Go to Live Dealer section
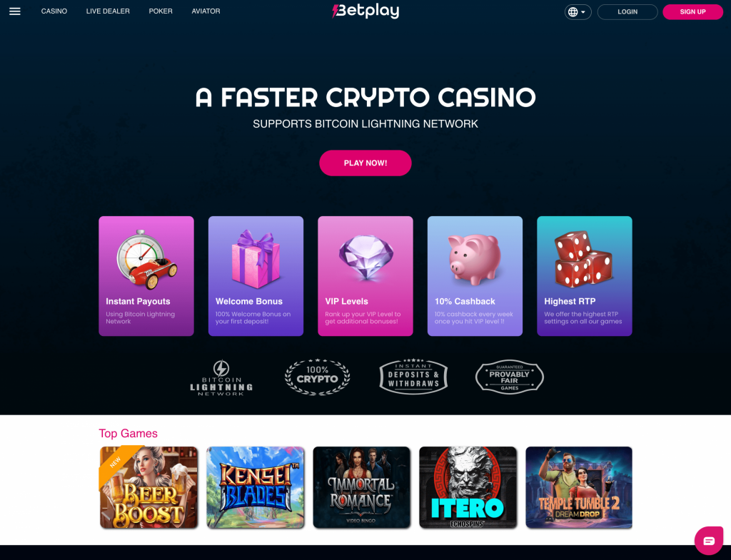Screen dimensions: 731x560 pyautogui.click(x=108, y=11)
